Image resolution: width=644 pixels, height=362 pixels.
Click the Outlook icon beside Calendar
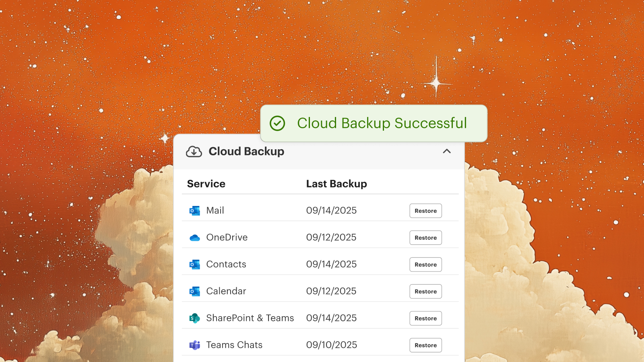point(195,292)
